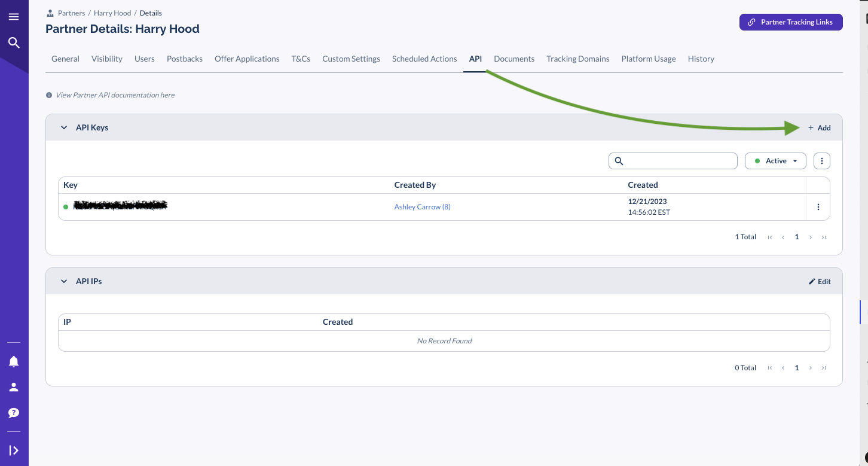The image size is (868, 466).
Task: Open the row actions menu for the API key
Action: coord(818,207)
